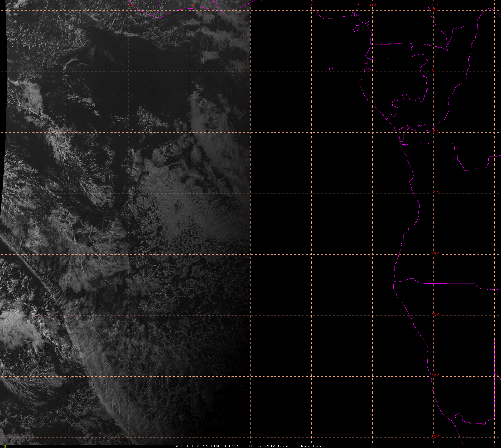Click the '5N' latitude label

436,10
